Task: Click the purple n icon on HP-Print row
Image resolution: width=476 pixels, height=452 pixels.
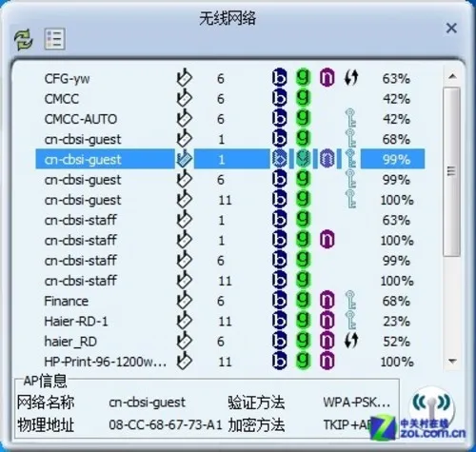Action: [x=327, y=361]
